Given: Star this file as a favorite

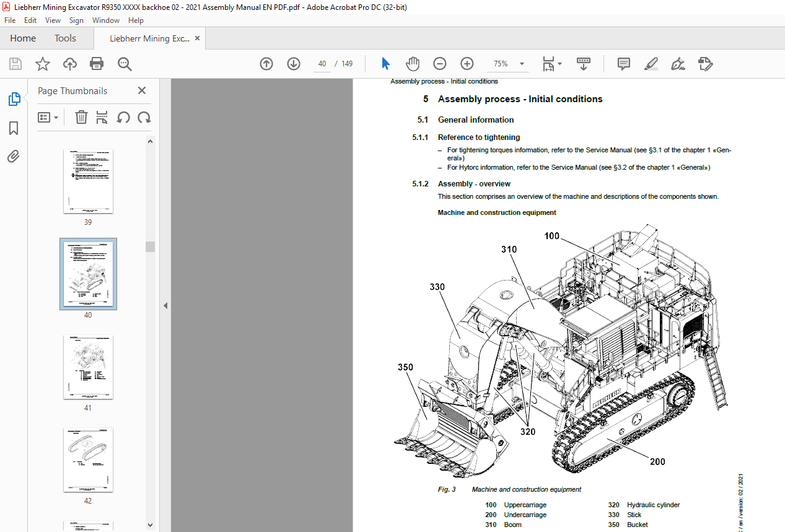Looking at the screenshot, I should [x=42, y=64].
